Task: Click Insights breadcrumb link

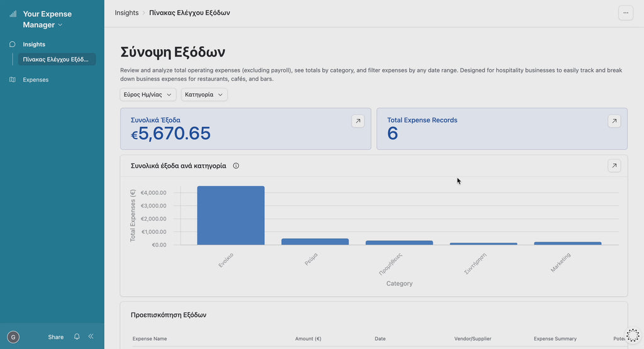Action: 126,13
